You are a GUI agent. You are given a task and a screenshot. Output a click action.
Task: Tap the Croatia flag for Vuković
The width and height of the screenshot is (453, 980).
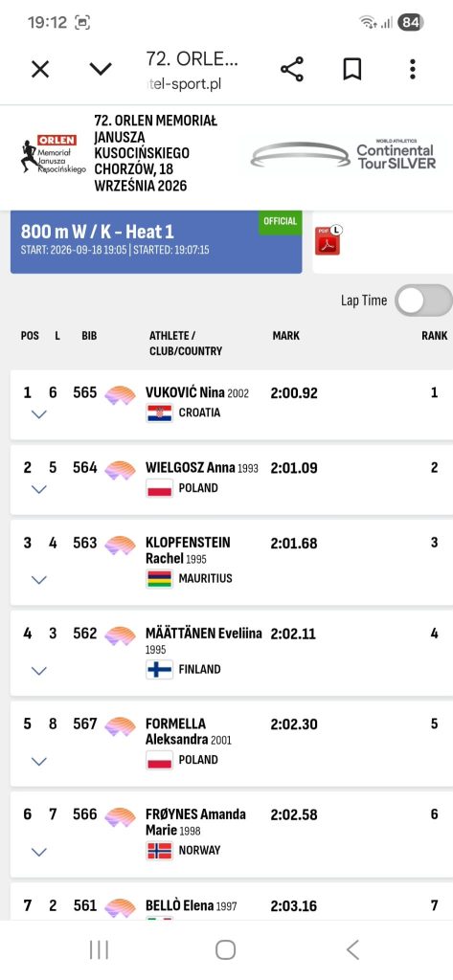(x=160, y=413)
